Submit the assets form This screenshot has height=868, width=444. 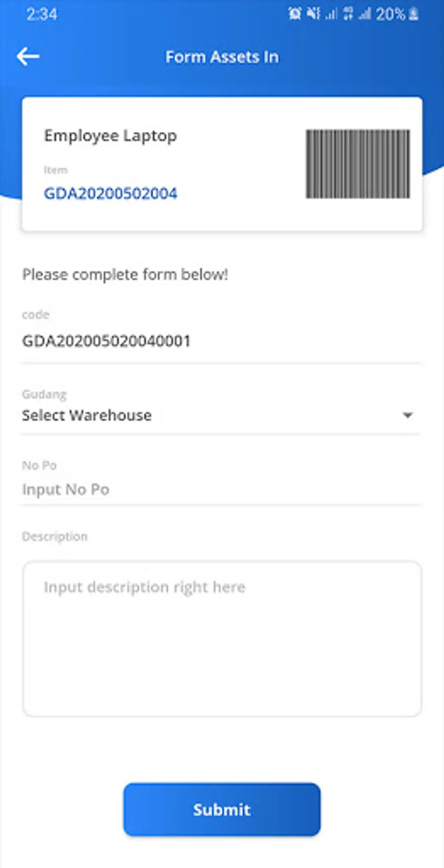coord(222,809)
